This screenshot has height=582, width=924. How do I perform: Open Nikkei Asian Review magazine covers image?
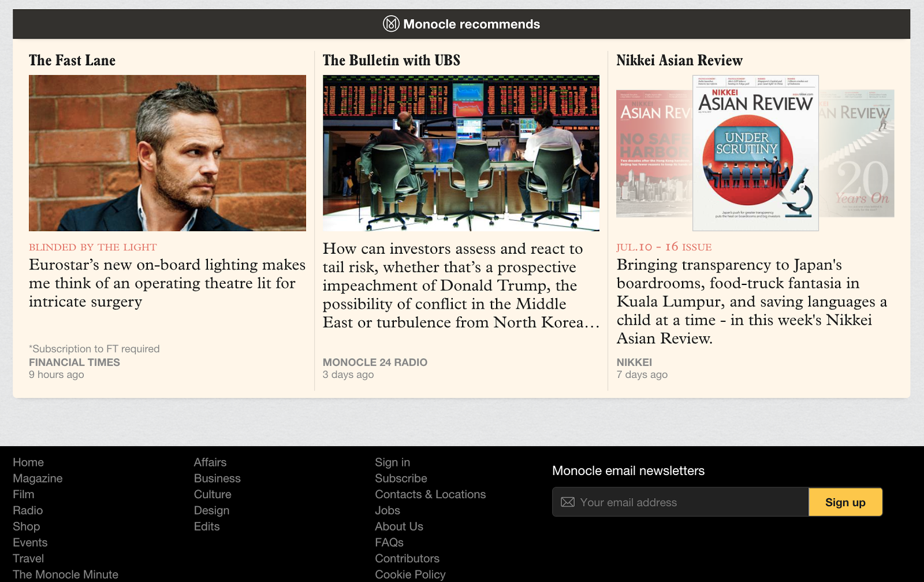point(755,153)
